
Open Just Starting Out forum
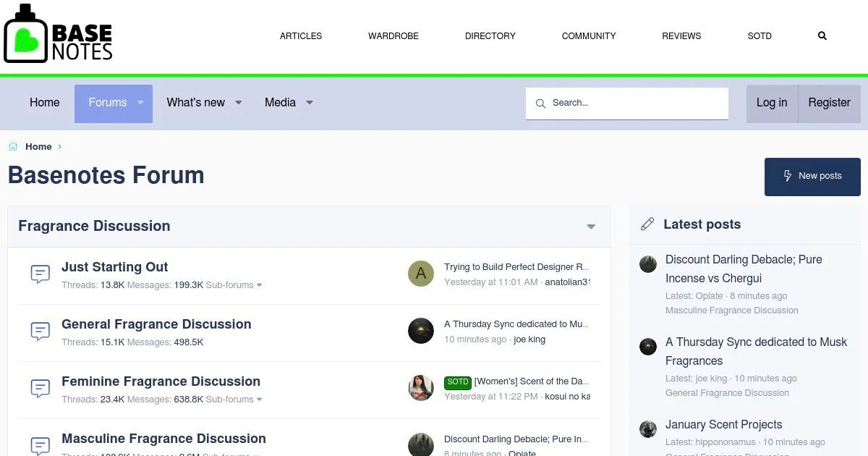114,267
